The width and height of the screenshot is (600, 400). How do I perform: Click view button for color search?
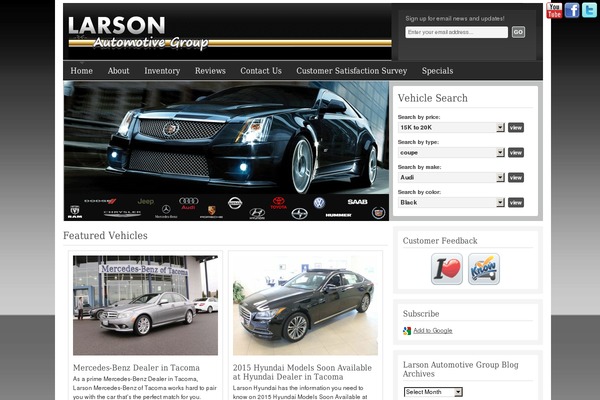515,202
